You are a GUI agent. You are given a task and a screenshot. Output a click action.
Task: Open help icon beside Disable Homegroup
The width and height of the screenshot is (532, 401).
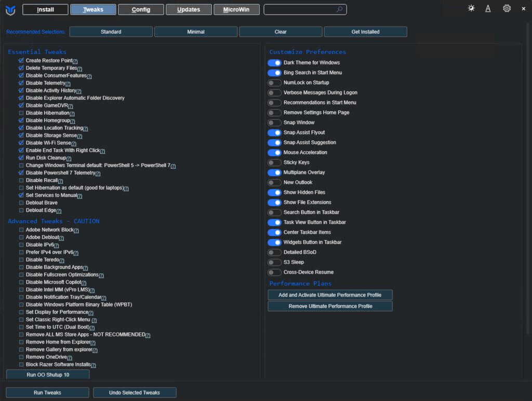(73, 121)
